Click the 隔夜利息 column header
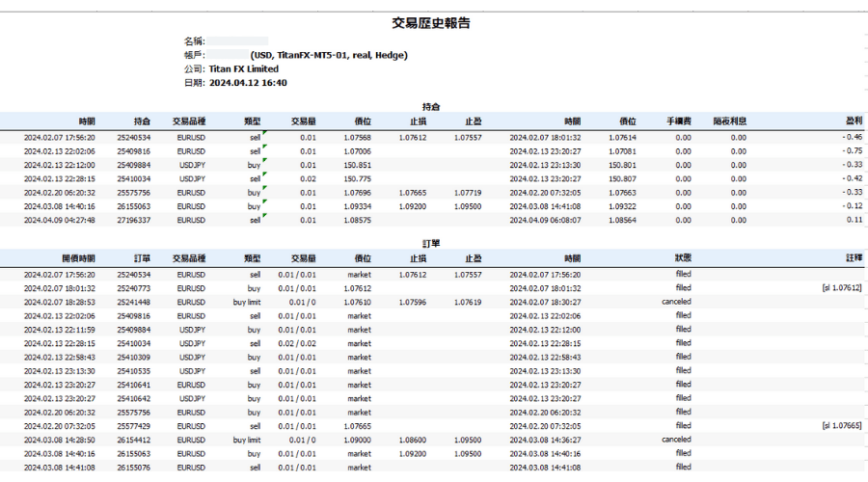Image resolution: width=868 pixels, height=482 pixels. pos(729,121)
